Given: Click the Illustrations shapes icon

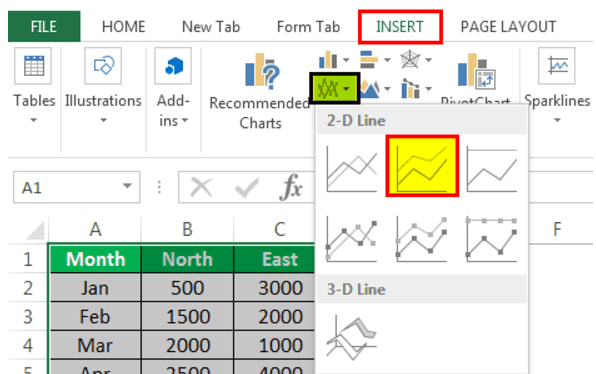Looking at the screenshot, I should point(103,66).
